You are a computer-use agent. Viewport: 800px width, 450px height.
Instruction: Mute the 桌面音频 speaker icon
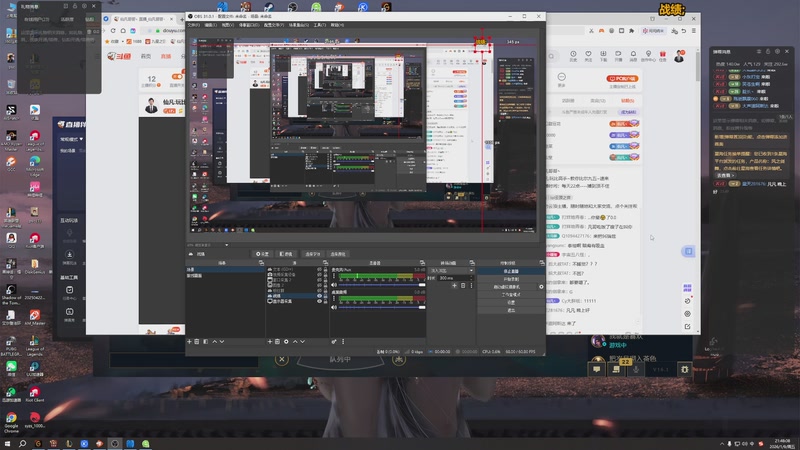tap(334, 307)
